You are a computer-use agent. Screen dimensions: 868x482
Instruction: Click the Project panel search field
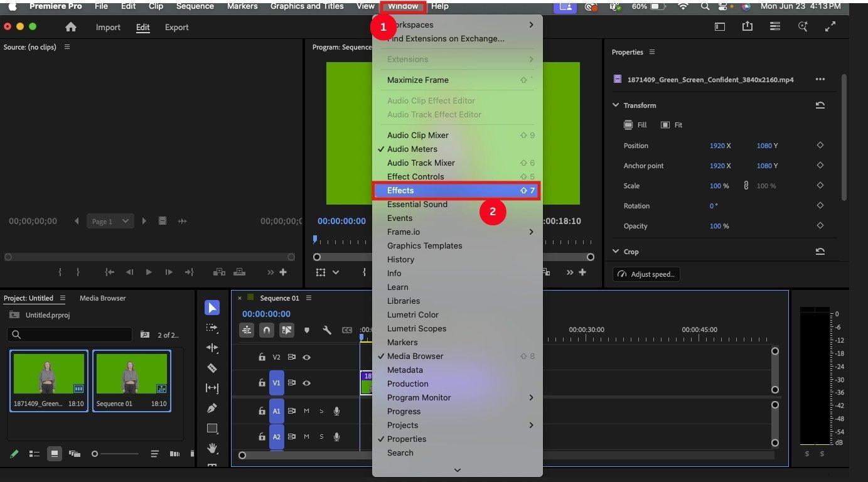[x=70, y=335]
